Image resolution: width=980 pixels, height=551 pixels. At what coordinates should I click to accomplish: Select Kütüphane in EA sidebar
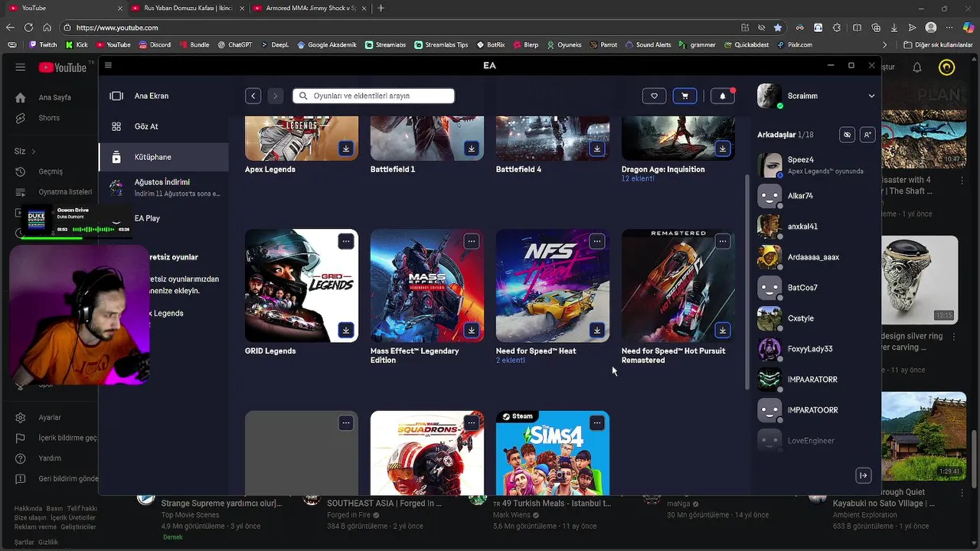(164, 157)
